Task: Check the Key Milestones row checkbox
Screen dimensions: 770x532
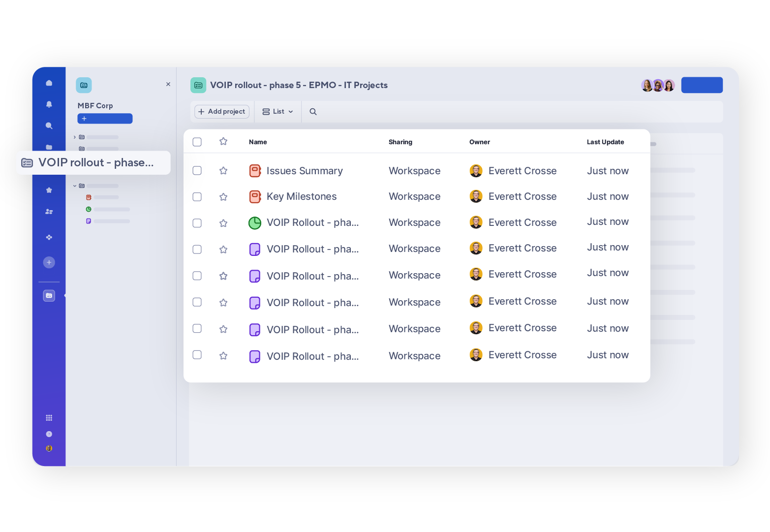Action: 197,196
